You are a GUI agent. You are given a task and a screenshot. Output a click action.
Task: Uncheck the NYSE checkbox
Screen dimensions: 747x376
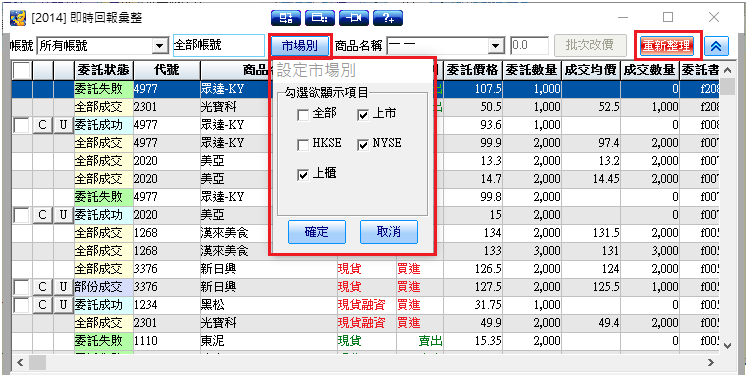click(363, 145)
